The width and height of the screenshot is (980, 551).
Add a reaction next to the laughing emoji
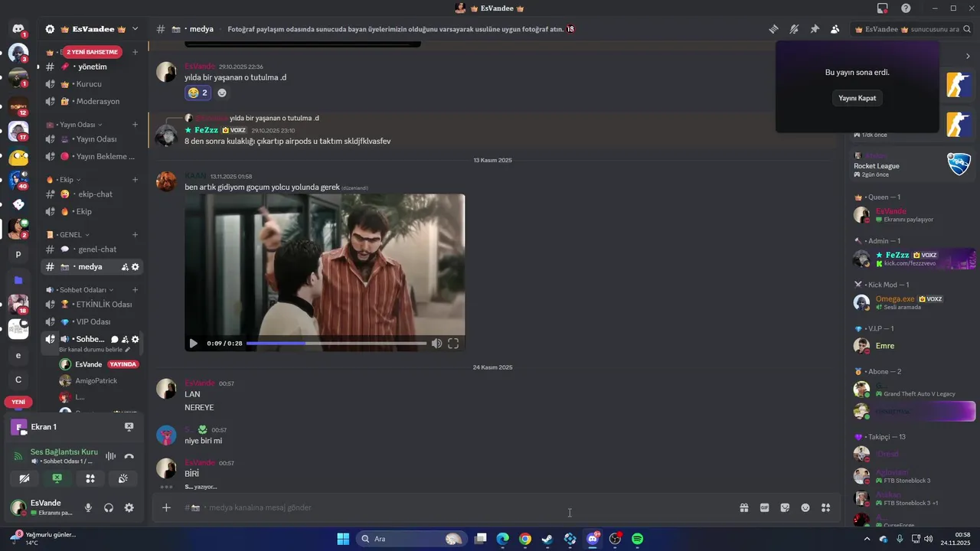(222, 93)
